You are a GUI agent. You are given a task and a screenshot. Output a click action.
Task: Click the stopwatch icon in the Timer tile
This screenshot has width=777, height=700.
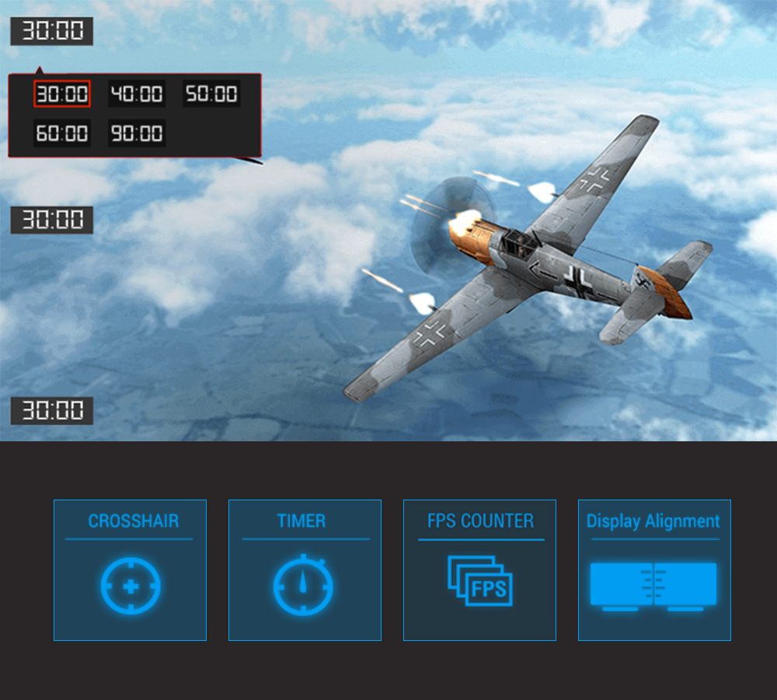(303, 585)
